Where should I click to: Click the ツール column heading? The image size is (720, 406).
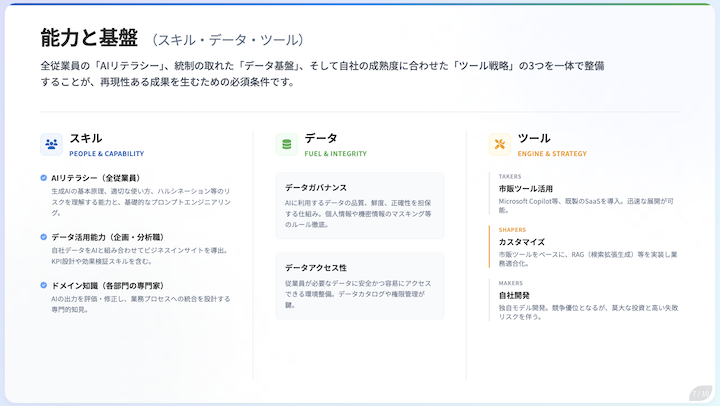click(x=534, y=138)
